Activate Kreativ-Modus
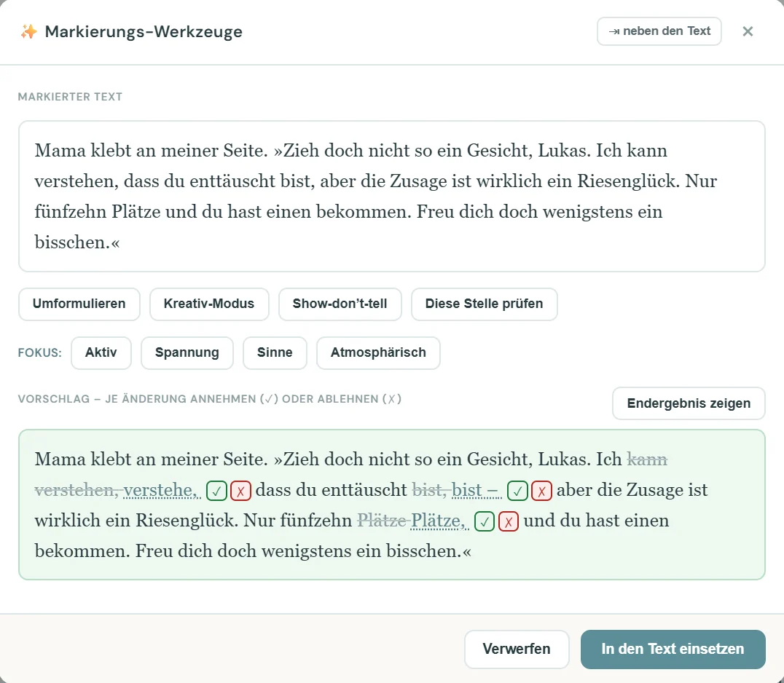 coord(209,304)
